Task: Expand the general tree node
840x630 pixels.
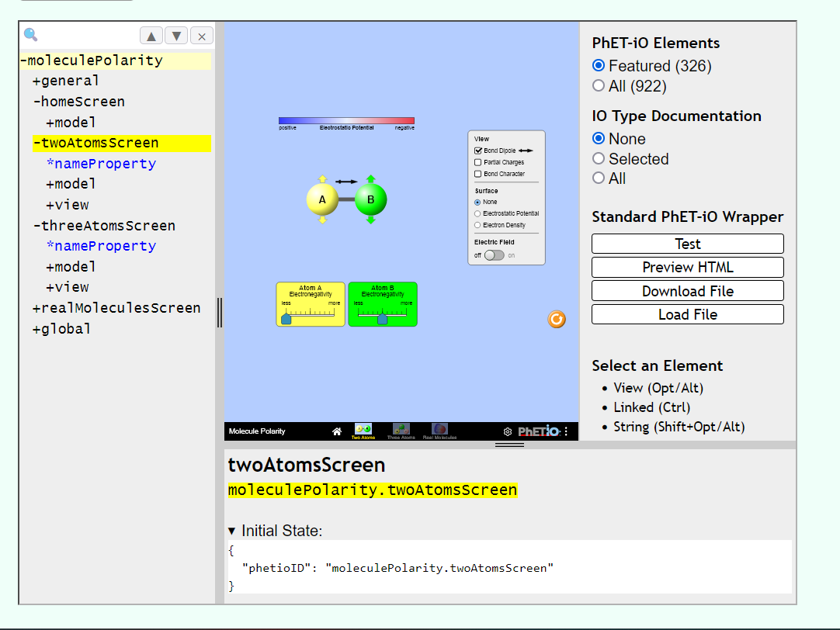Action: 35,80
